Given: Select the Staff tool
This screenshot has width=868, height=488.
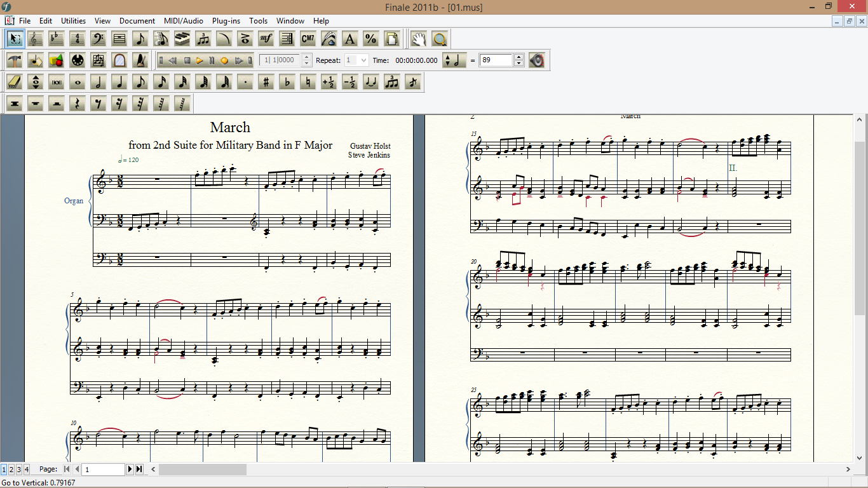Looking at the screenshot, I should click(36, 39).
